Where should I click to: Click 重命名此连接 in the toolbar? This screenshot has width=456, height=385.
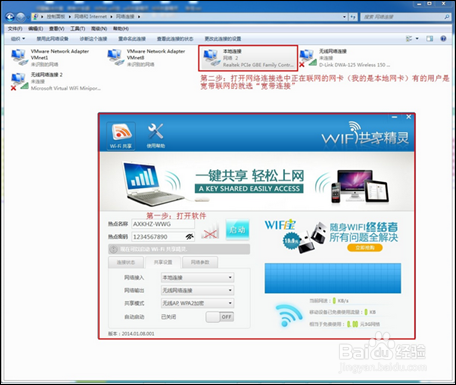pos(132,39)
